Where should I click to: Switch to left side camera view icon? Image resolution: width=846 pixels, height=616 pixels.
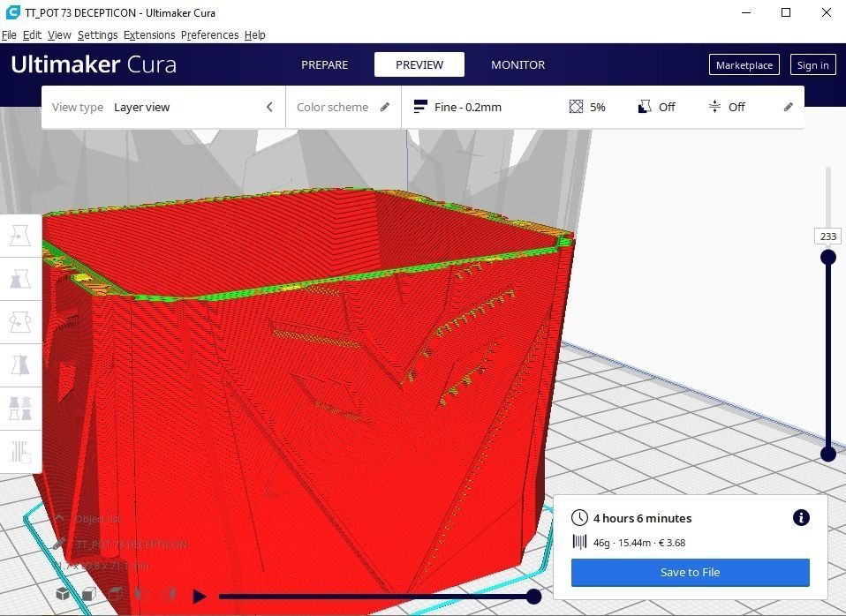tap(142, 594)
